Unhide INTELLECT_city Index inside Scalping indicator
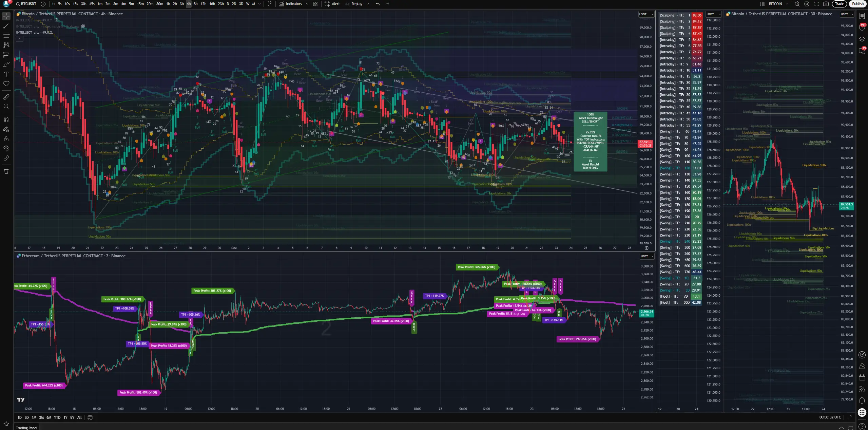Image resolution: width=868 pixels, height=430 pixels. click(83, 26)
